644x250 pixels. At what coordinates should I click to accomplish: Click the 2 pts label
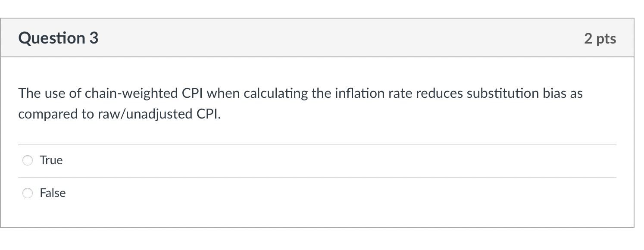[601, 38]
